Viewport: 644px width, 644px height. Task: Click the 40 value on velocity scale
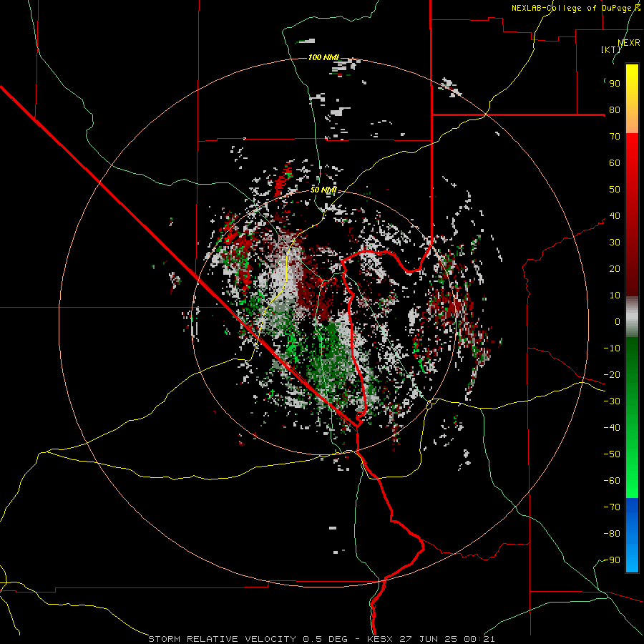pyautogui.click(x=615, y=216)
